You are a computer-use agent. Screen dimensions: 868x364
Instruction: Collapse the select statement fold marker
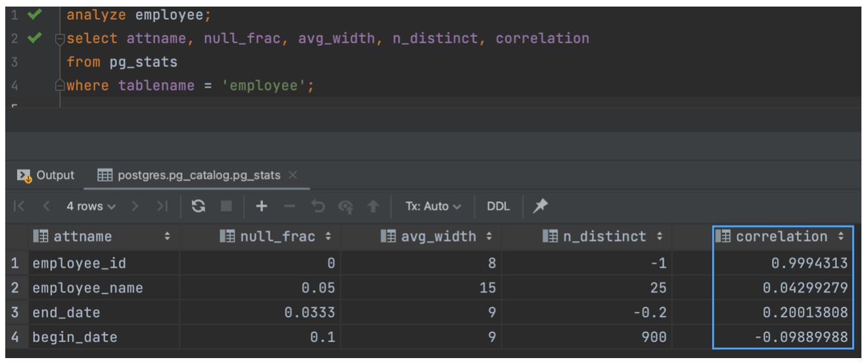[60, 39]
